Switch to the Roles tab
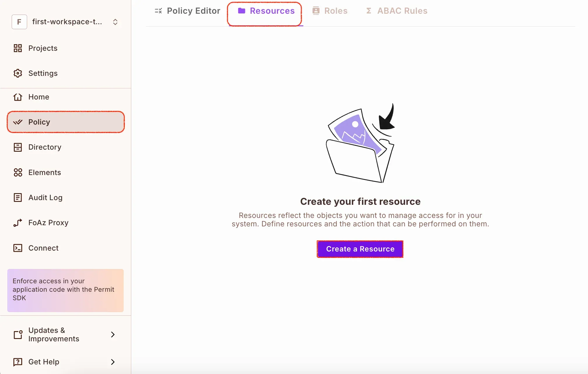588x374 pixels. point(330,11)
